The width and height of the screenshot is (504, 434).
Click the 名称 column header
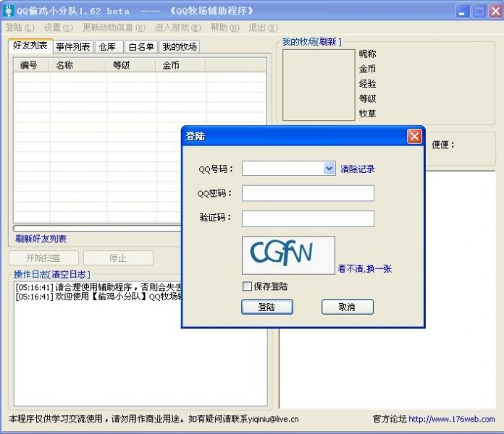pyautogui.click(x=77, y=65)
